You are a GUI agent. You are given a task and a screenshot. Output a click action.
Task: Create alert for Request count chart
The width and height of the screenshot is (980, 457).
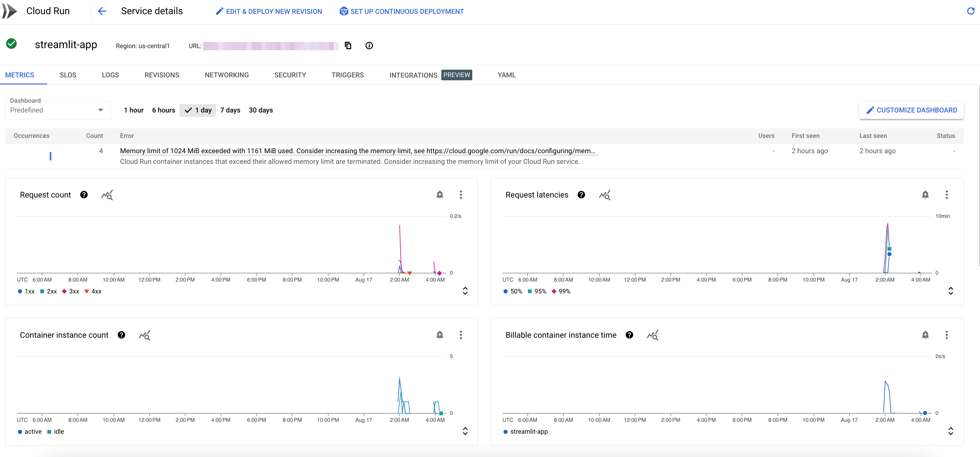tap(439, 195)
